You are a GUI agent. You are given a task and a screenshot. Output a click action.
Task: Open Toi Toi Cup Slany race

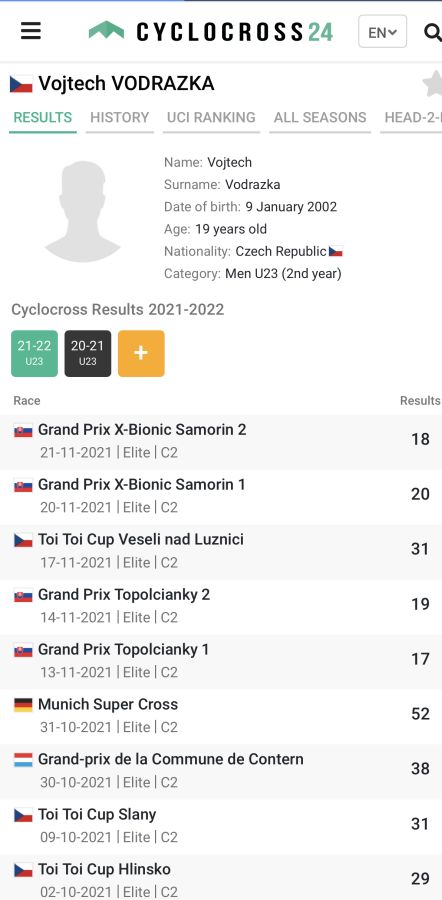(x=221, y=825)
